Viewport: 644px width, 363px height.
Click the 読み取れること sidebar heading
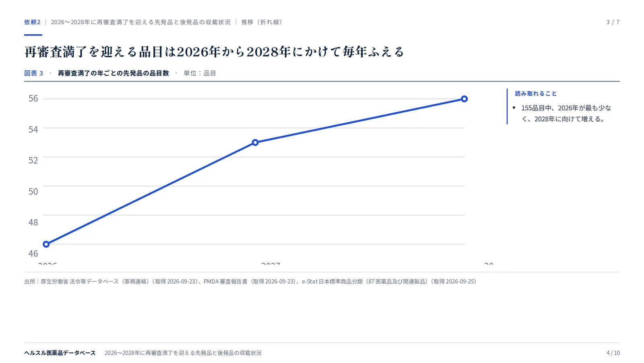click(x=536, y=93)
